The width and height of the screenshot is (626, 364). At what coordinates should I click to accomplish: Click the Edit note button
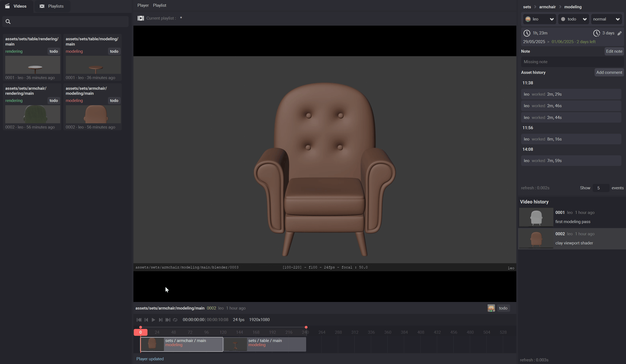point(614,51)
